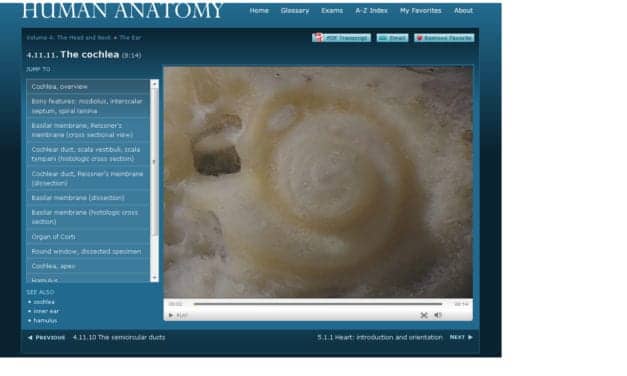Go to 4.11.10 The semicircular ducts
627x376 pixels.
(119, 338)
